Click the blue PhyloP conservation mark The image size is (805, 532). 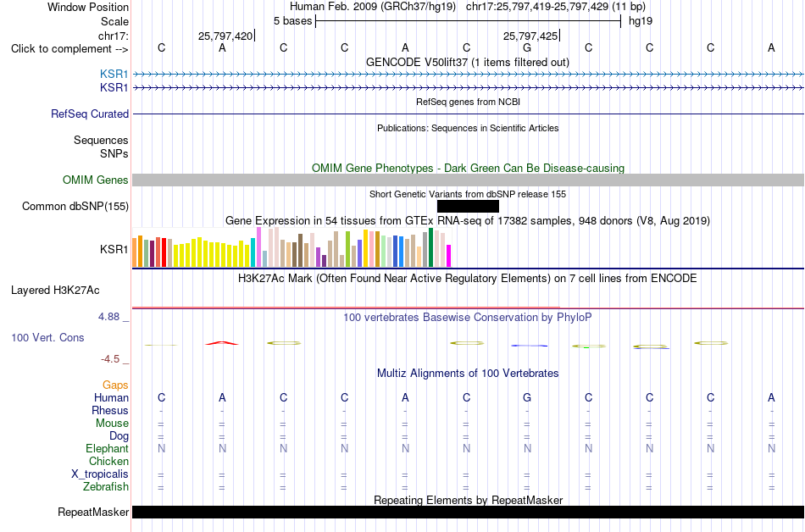pos(530,346)
